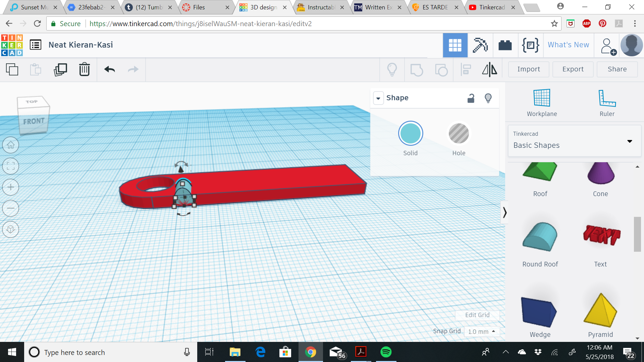The image size is (644, 362).
Task: Switch to the (12) Tumblr browser tab
Action: pyautogui.click(x=149, y=7)
